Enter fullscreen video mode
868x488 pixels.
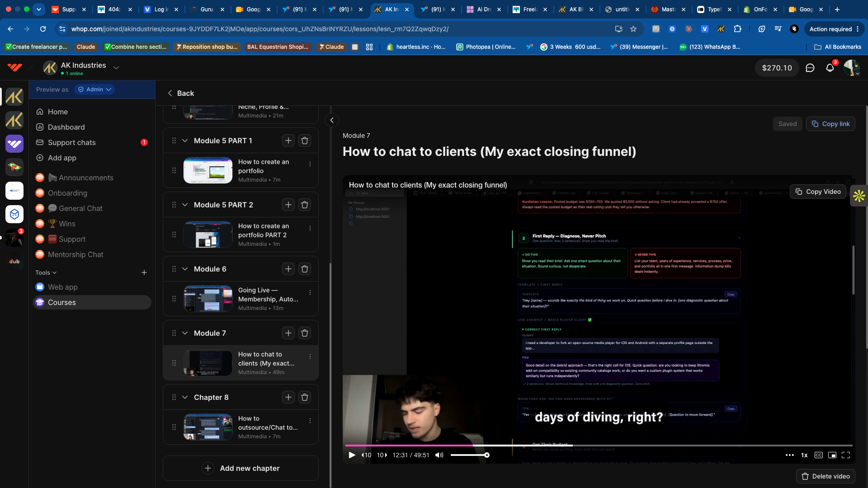coord(846,455)
